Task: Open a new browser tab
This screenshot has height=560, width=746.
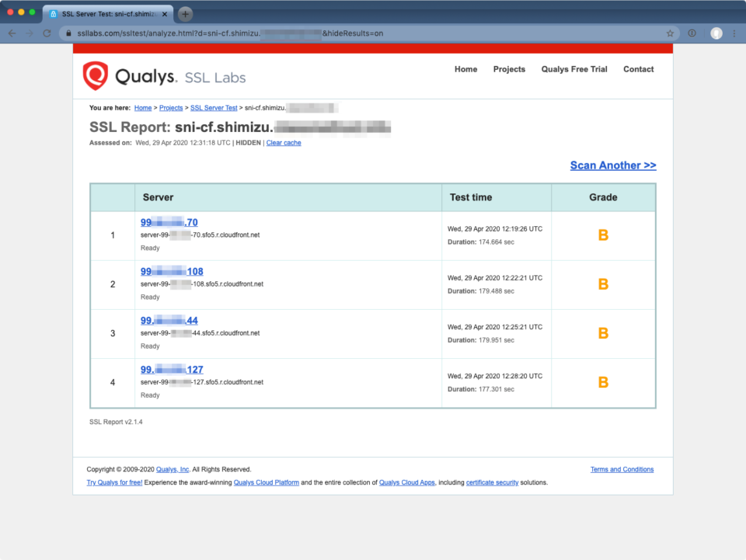Action: (x=184, y=13)
